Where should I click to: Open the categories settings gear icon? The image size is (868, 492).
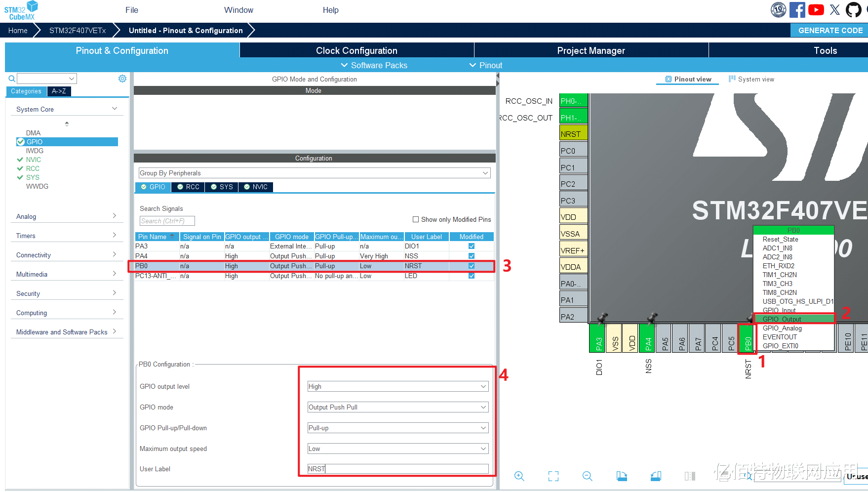coord(122,79)
